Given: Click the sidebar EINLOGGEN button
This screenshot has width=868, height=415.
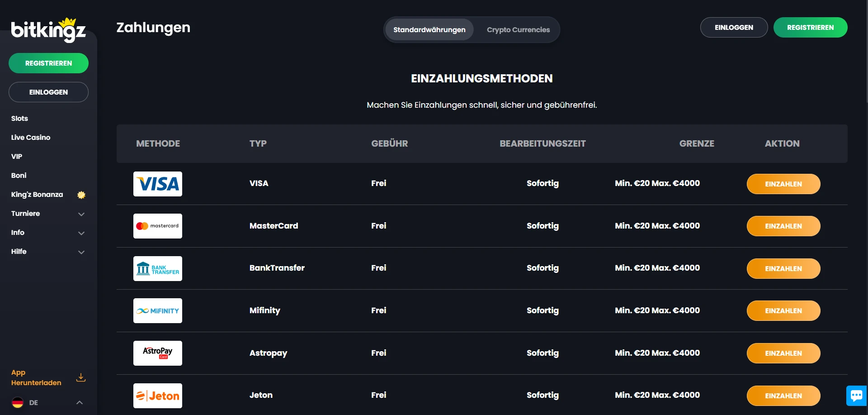Looking at the screenshot, I should pyautogui.click(x=48, y=92).
